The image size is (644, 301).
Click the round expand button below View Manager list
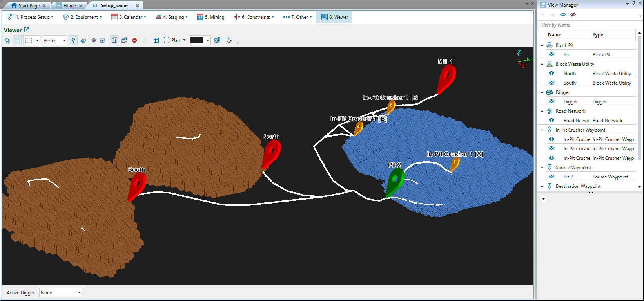543,199
